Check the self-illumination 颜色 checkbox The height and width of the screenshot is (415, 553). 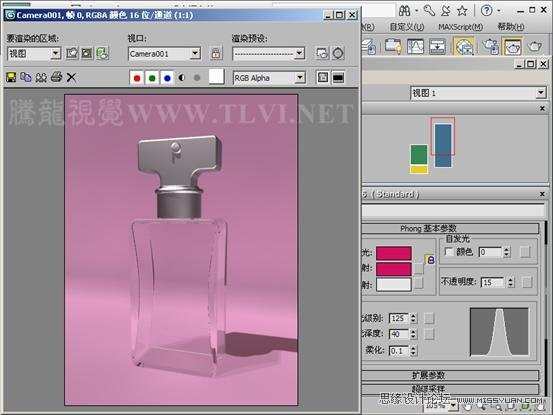click(x=449, y=252)
